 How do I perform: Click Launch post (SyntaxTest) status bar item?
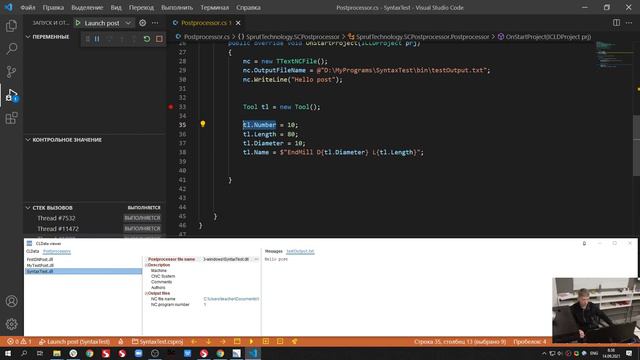click(x=74, y=342)
